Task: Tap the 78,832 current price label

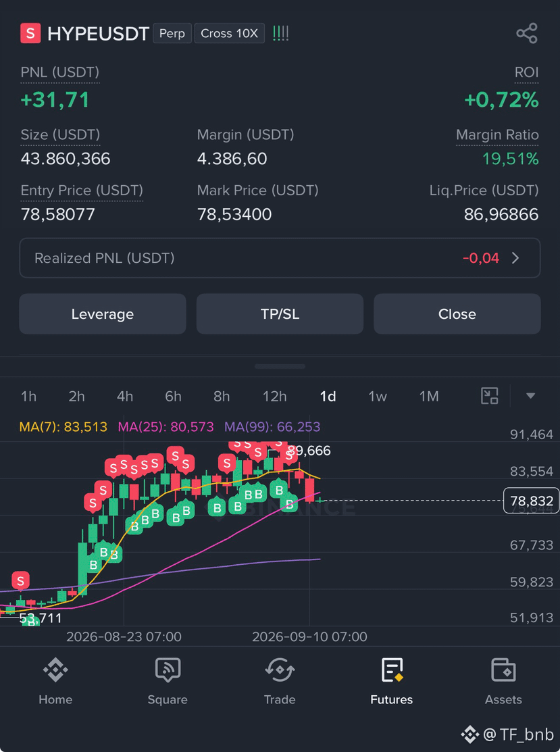Action: click(531, 501)
